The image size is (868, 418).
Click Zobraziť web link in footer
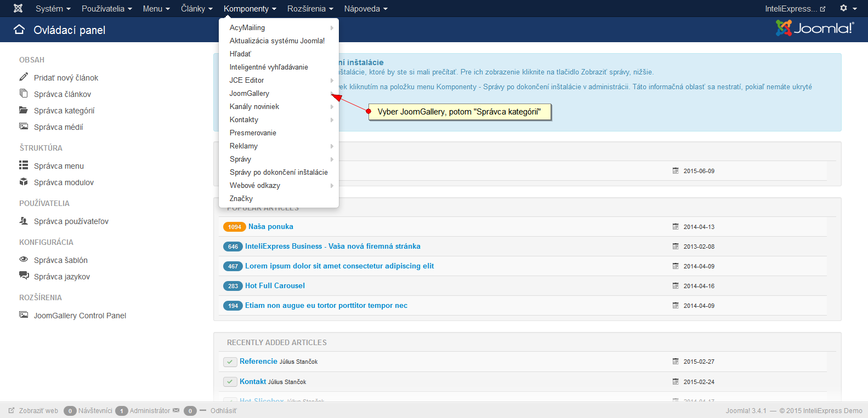[x=38, y=410]
